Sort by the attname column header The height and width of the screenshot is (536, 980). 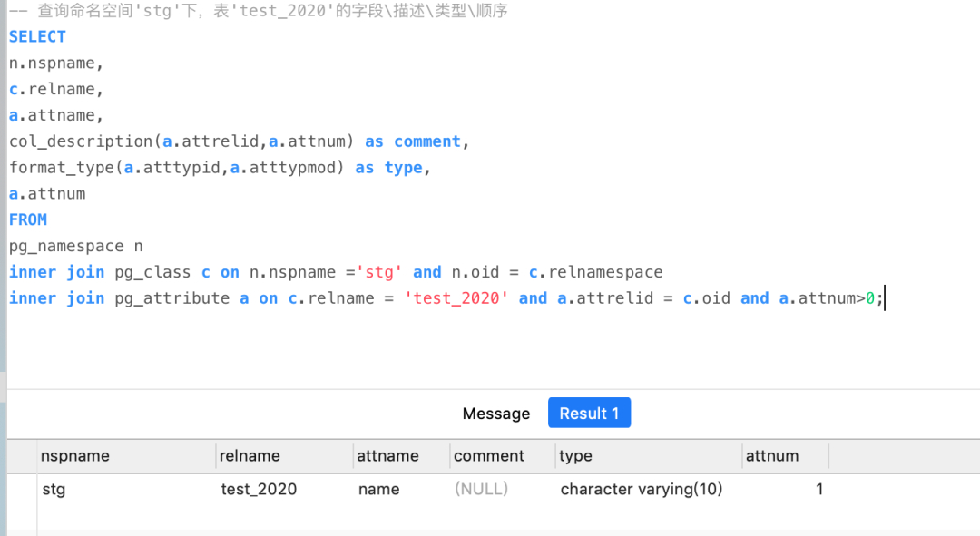401,456
